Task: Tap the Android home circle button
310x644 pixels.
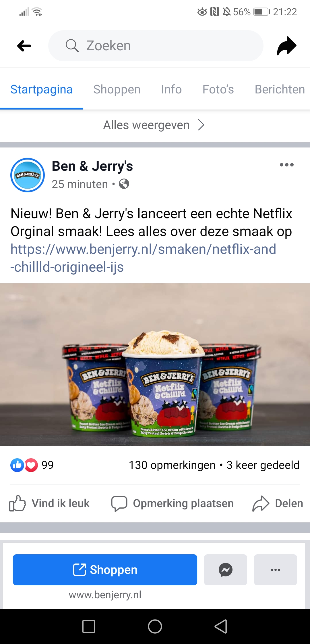Action: [155, 626]
